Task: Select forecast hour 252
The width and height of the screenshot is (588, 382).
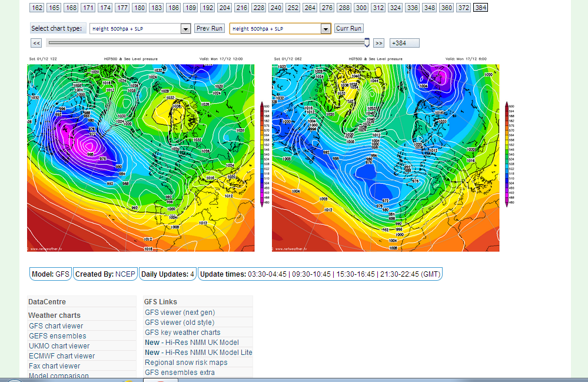Action: pyautogui.click(x=293, y=8)
